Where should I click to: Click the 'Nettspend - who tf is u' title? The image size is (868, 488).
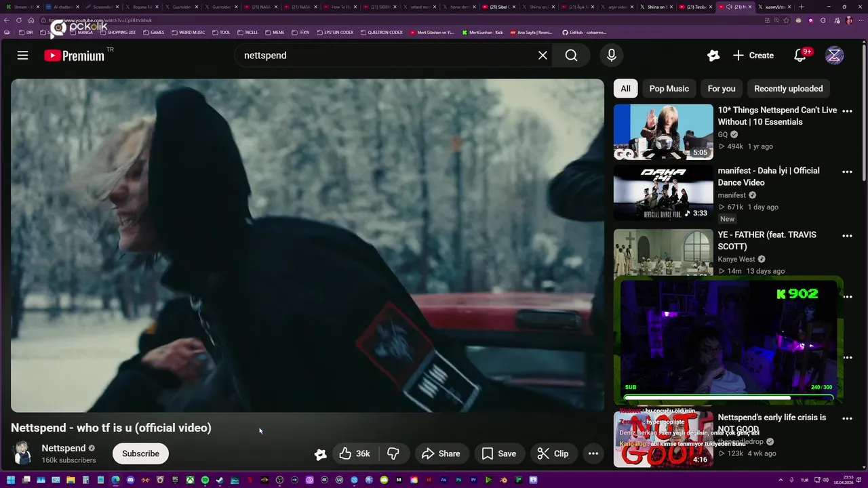111,428
